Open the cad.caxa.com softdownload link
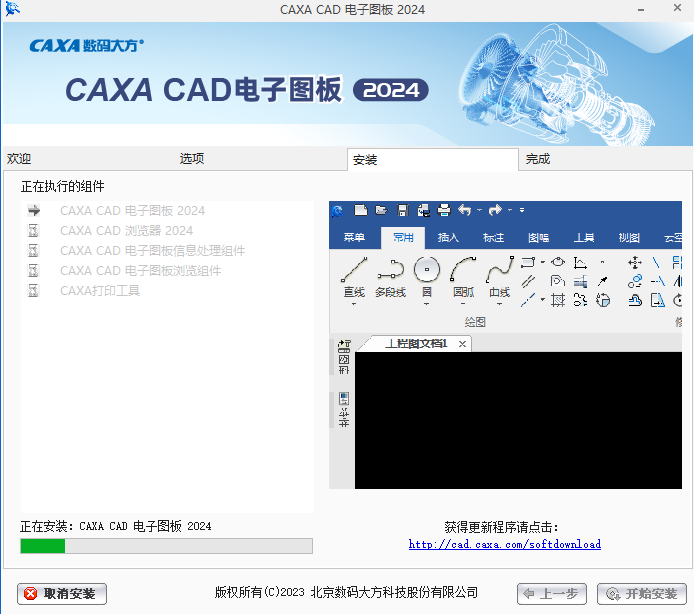The width and height of the screenshot is (694, 614). (x=505, y=545)
